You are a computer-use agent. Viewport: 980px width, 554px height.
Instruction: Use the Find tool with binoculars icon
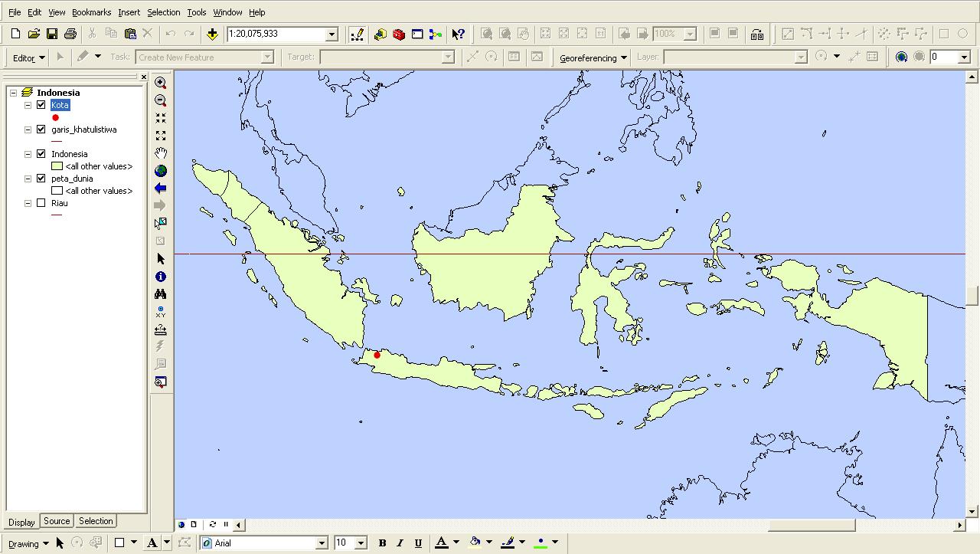[161, 294]
